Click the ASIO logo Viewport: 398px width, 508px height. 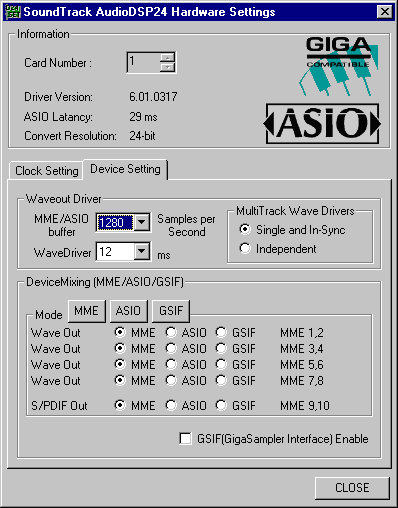(322, 123)
